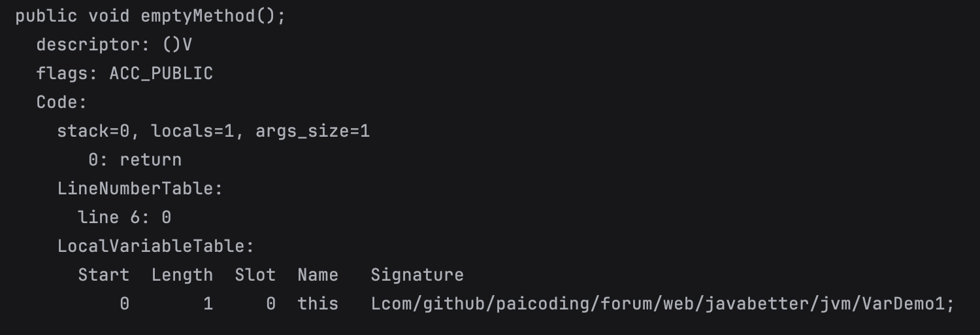The image size is (980, 335).
Task: Click the 'args_size=1' text
Action: click(x=313, y=132)
